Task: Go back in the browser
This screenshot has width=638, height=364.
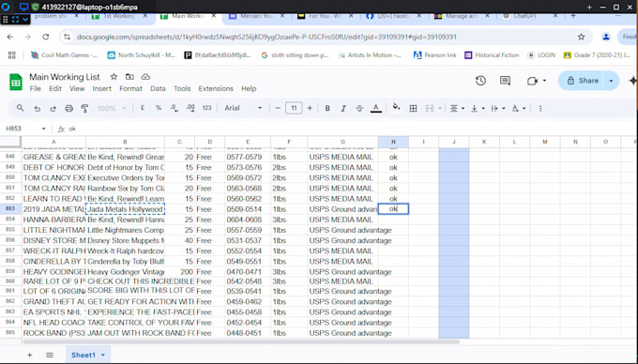Action: [10, 37]
